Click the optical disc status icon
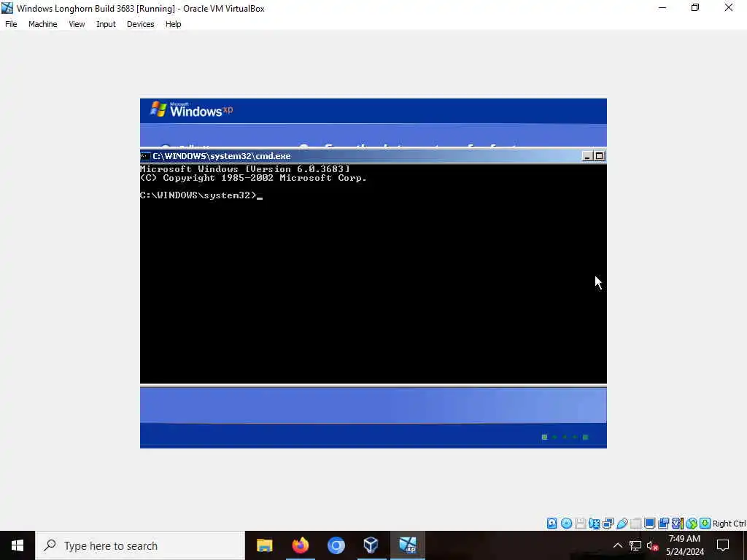The image size is (747, 560). (566, 524)
